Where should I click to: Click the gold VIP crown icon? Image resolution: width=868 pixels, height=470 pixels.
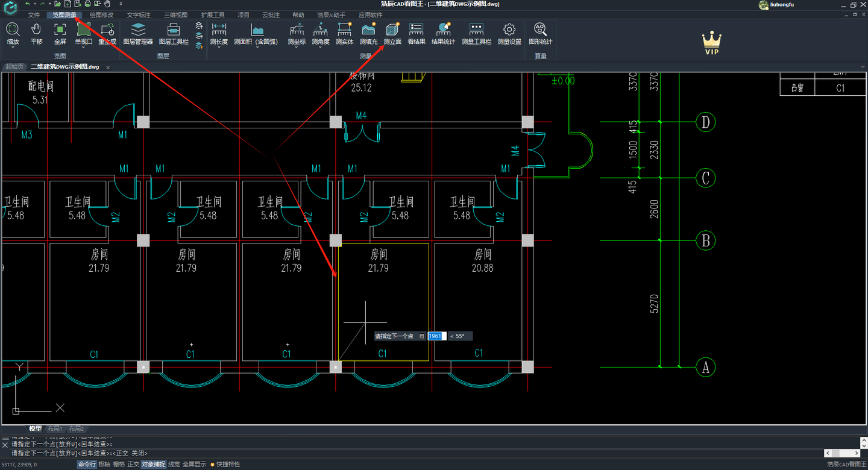pyautogui.click(x=712, y=43)
